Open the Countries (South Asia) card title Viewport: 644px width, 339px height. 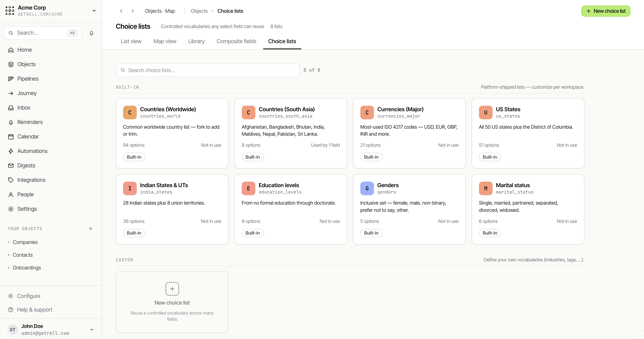tap(286, 109)
